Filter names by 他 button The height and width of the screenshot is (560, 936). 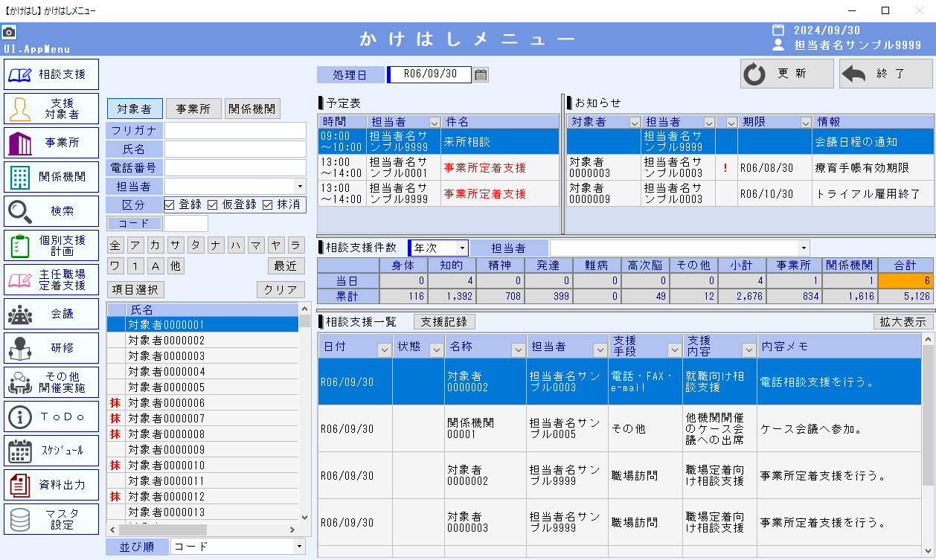tap(175, 265)
